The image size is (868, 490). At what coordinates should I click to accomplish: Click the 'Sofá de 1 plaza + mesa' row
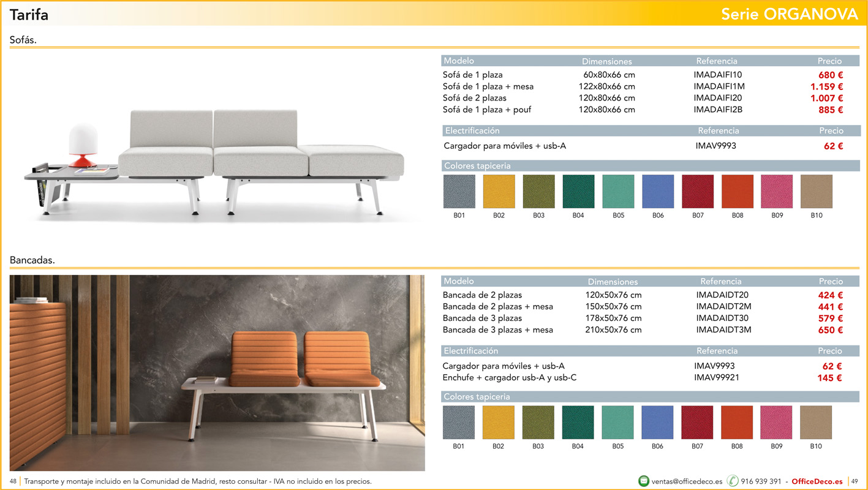(x=643, y=86)
